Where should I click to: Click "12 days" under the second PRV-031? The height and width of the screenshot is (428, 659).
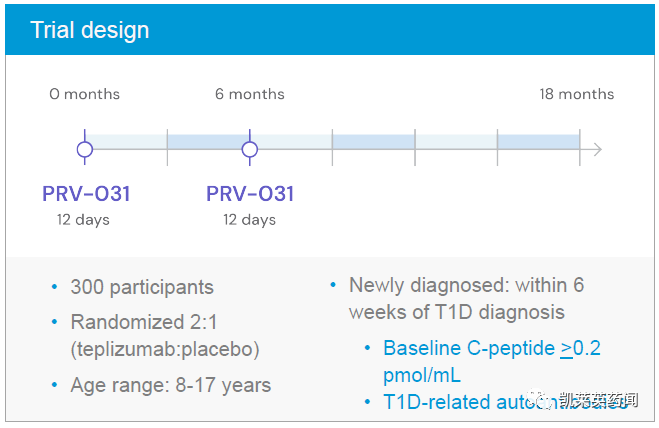[249, 220]
